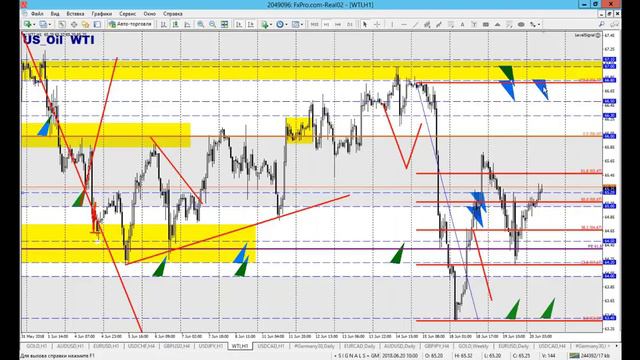640x360 pixels.
Task: Select the arrow cursor tool
Action: tap(364, 24)
